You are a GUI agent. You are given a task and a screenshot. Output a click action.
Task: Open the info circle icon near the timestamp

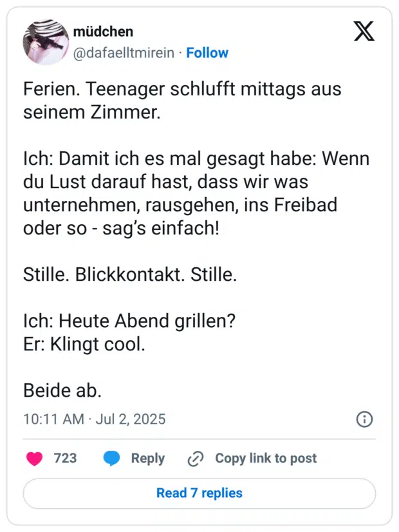click(x=364, y=419)
